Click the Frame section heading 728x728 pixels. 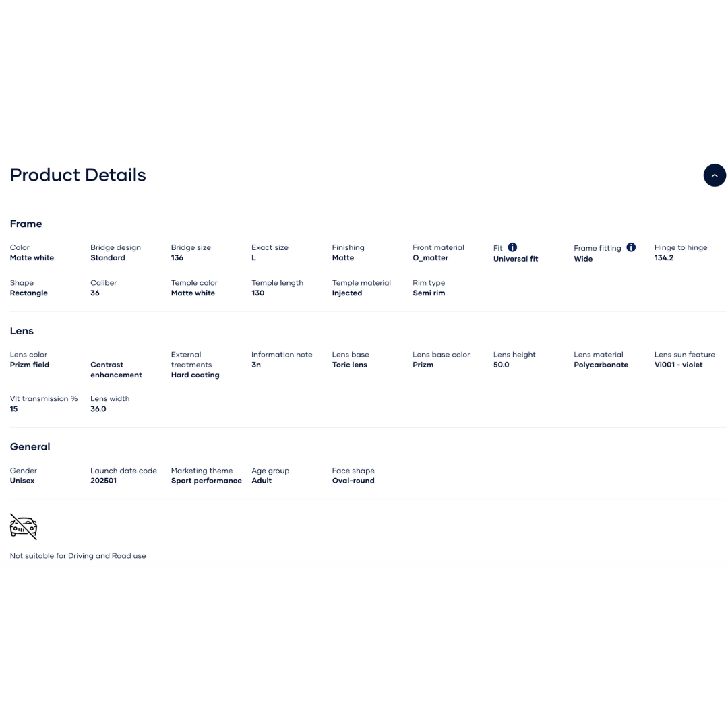pos(26,224)
